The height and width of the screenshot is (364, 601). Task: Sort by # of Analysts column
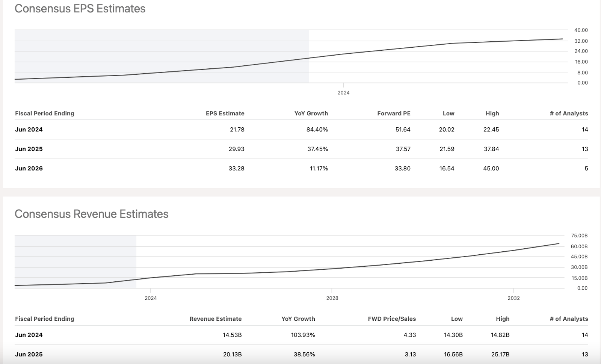coord(568,113)
